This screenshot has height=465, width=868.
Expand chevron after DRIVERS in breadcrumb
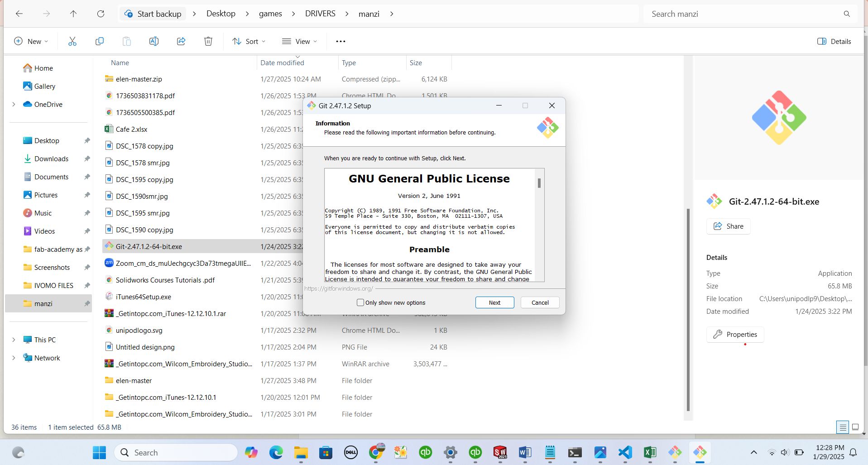pyautogui.click(x=347, y=14)
